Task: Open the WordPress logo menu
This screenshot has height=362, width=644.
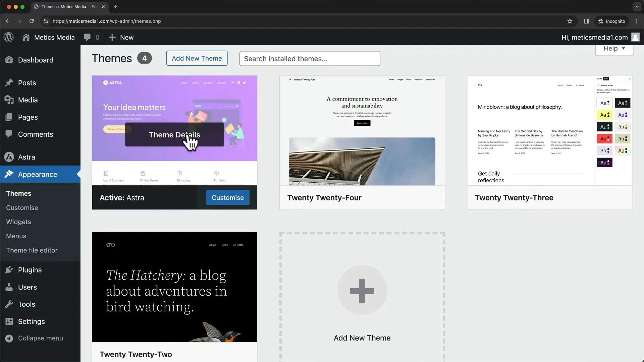Action: pyautogui.click(x=9, y=37)
